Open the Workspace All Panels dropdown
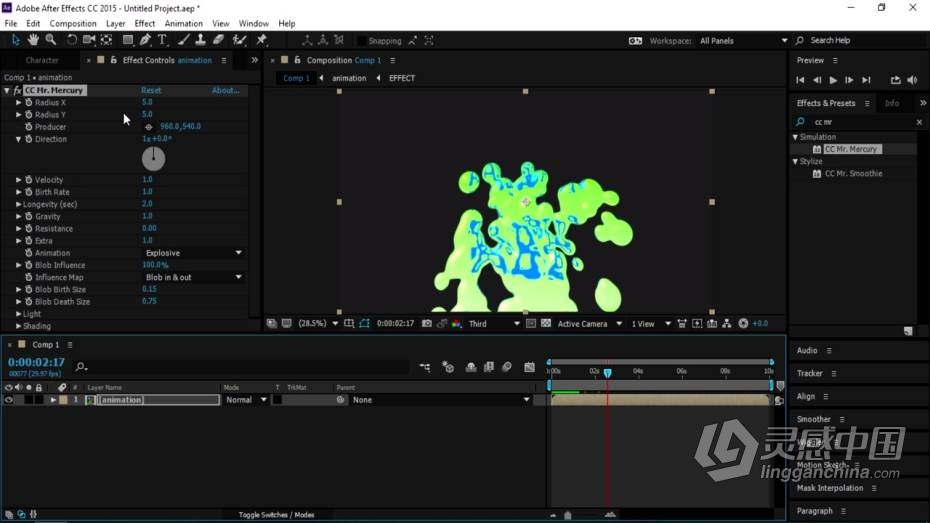 (x=744, y=41)
